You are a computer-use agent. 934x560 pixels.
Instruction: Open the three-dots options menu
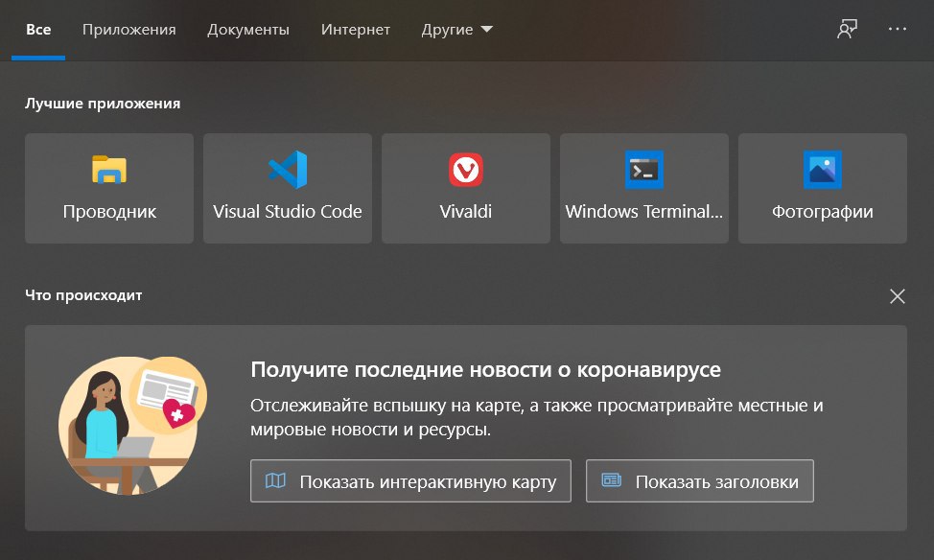[897, 29]
